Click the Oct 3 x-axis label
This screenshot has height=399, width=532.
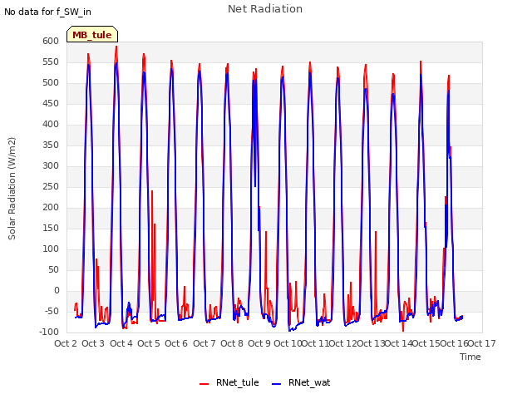tap(93, 343)
